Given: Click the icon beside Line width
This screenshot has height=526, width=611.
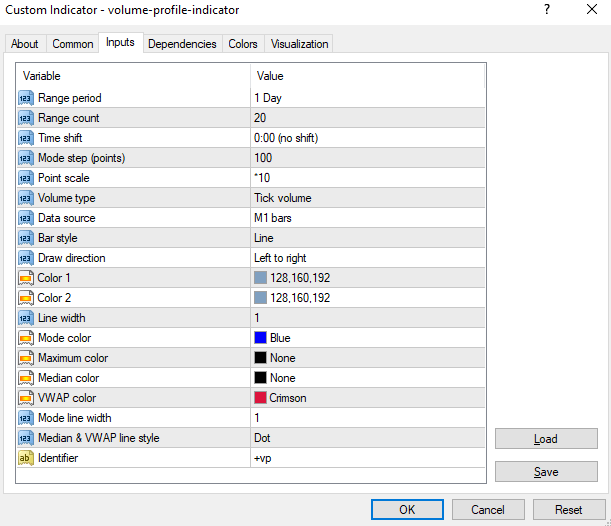Looking at the screenshot, I should [26, 318].
